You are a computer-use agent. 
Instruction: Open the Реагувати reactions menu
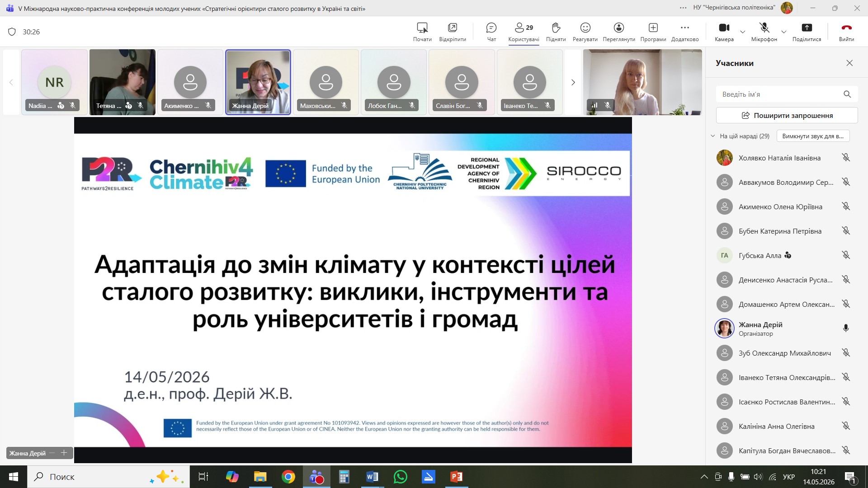(x=585, y=32)
